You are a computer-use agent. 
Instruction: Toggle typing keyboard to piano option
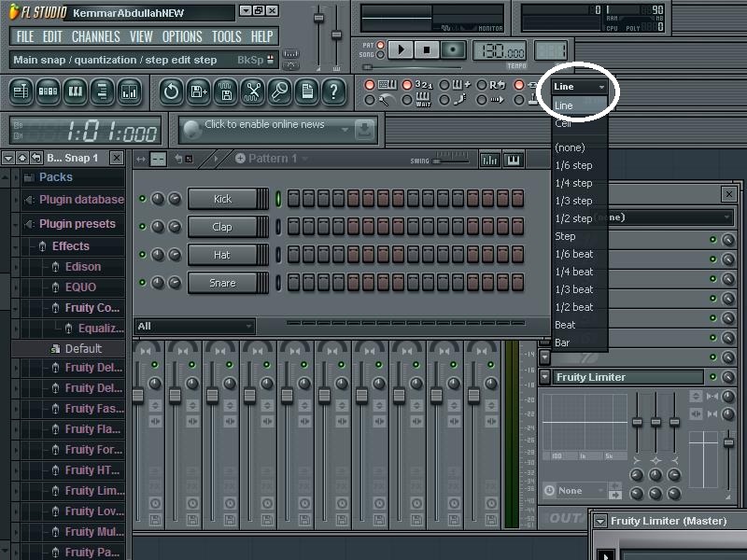tap(369, 85)
